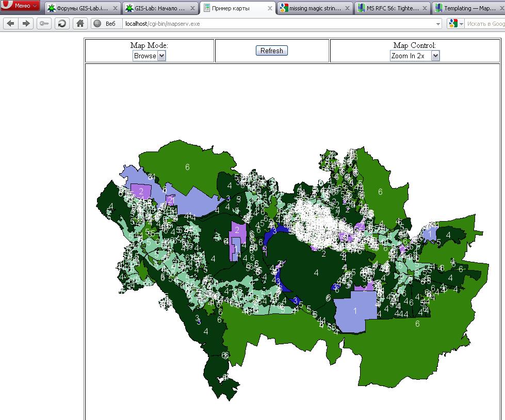Viewport: 505px width, 420px height.
Task: Go forward with the forward arrow
Action: coord(26,24)
